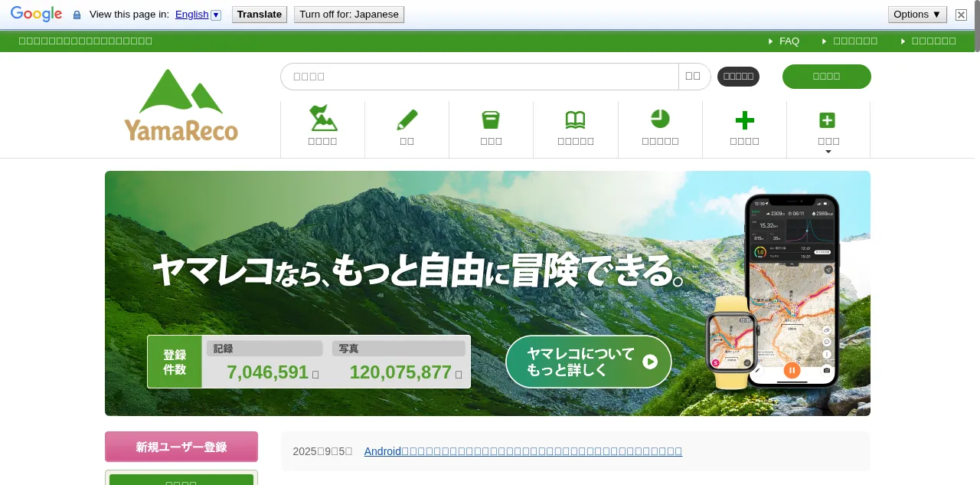Click the green pill button above the navigation
Viewport: 980px width, 485px height.
click(x=827, y=77)
